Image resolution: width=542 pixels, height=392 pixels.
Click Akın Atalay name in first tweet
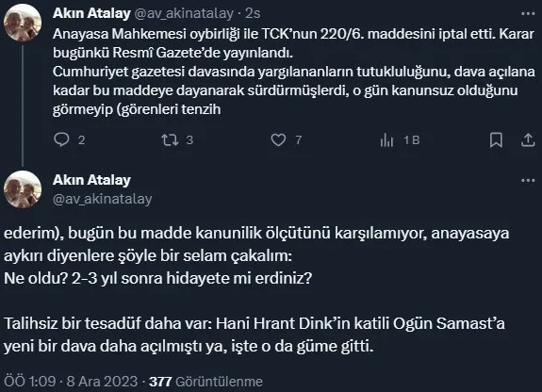(x=91, y=13)
